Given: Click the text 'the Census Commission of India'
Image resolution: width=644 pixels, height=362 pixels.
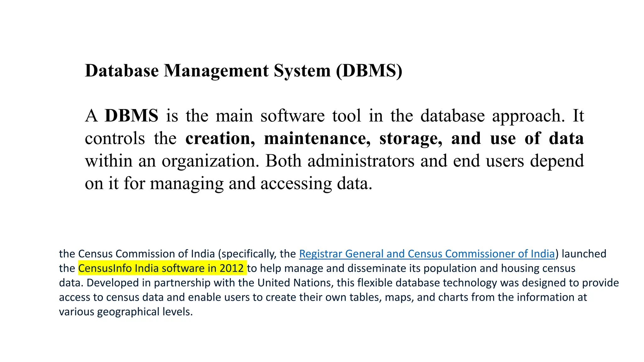Looking at the screenshot, I should (x=137, y=254).
